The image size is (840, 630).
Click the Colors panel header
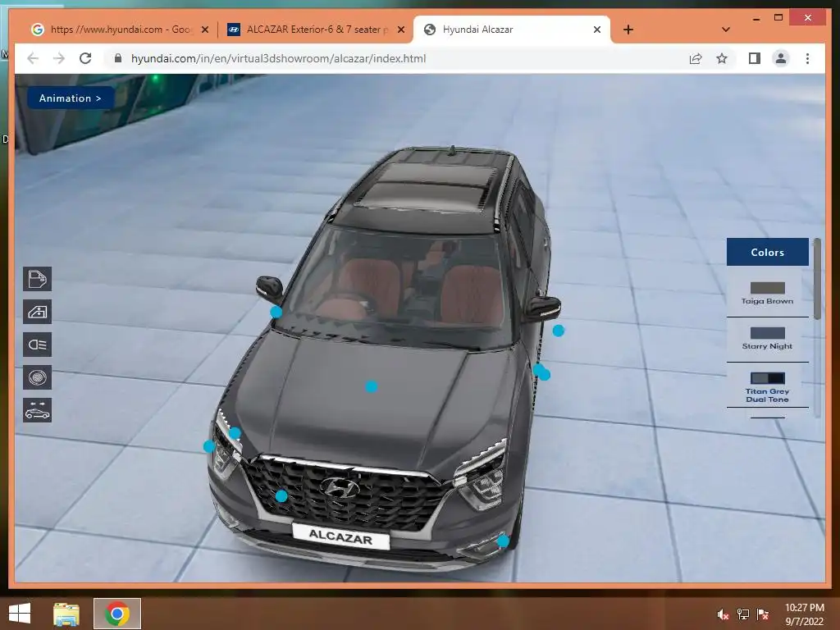767,252
